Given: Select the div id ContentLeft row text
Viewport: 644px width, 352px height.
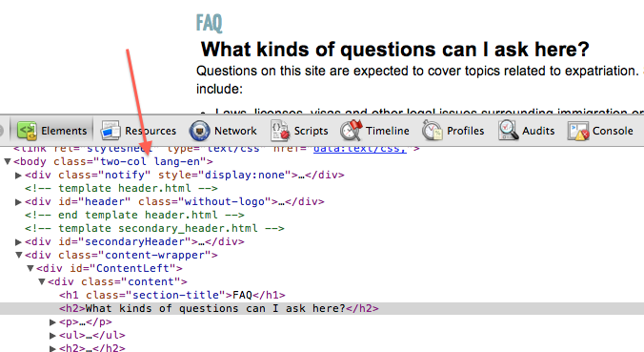Looking at the screenshot, I should click(x=110, y=268).
